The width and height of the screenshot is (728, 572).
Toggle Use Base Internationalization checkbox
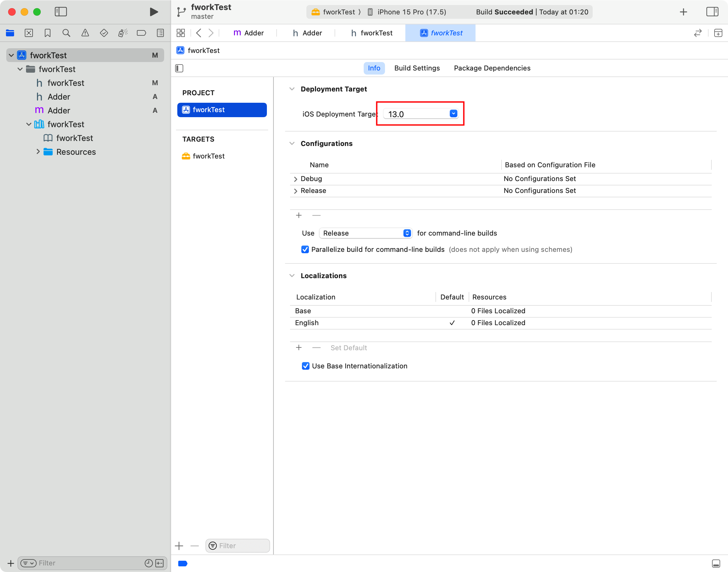coord(305,366)
